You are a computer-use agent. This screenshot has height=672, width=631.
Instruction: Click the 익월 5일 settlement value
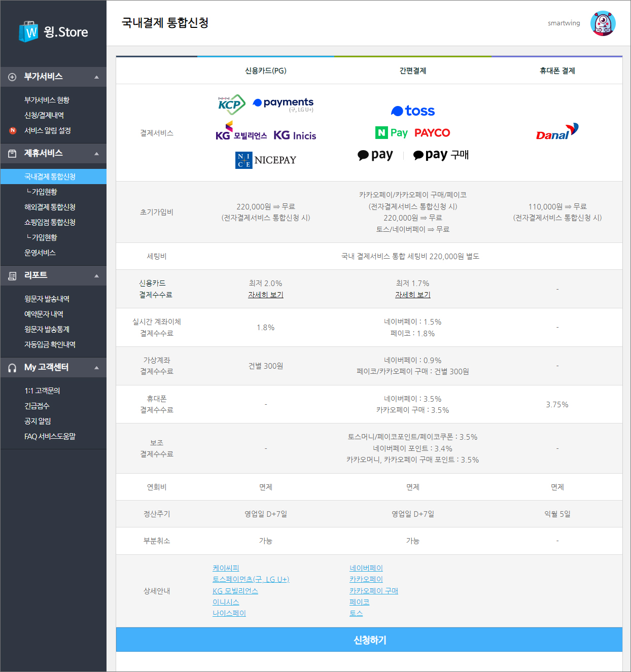557,514
